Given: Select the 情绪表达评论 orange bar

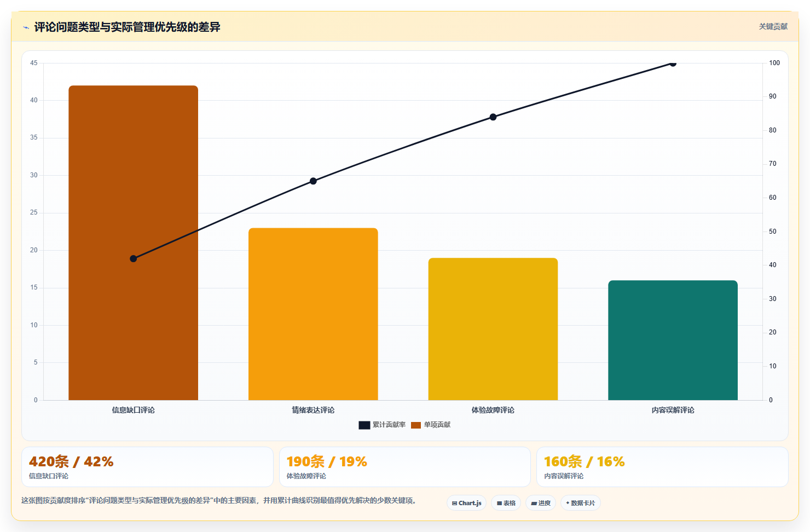Looking at the screenshot, I should [313, 314].
